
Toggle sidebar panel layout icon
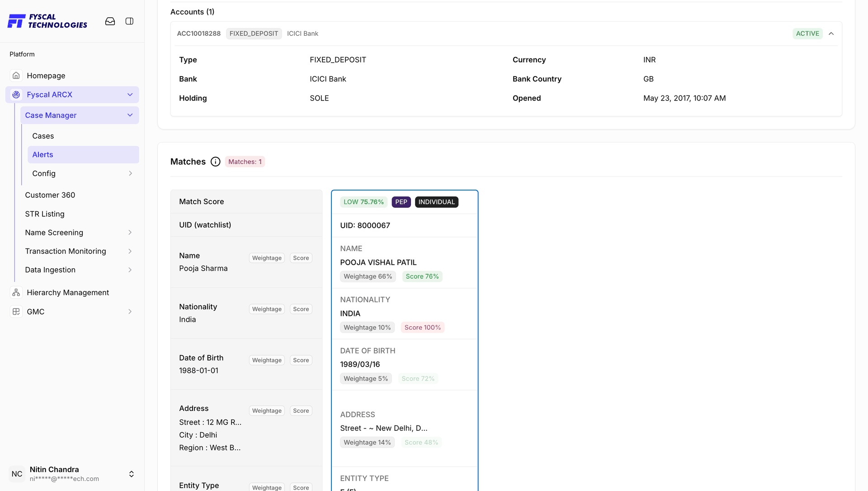[129, 21]
